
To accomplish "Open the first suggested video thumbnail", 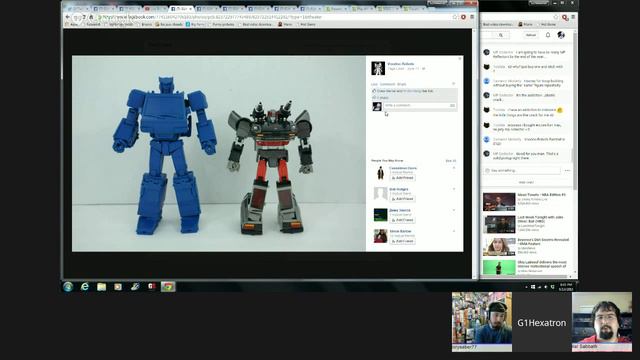I will [x=499, y=202].
